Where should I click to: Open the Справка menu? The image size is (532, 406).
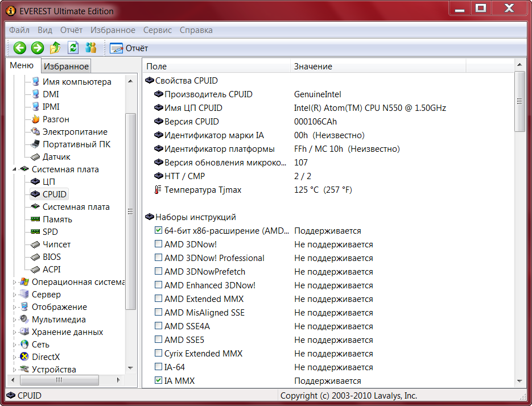196,30
